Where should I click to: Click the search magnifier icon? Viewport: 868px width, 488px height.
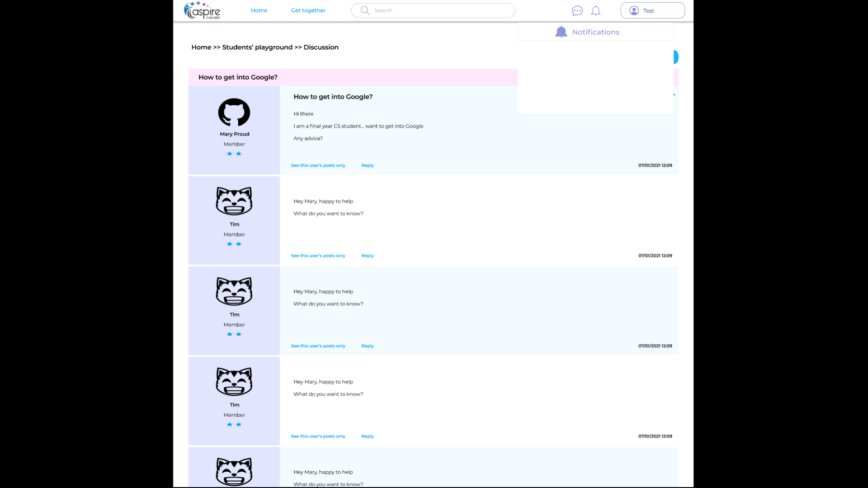tap(365, 10)
